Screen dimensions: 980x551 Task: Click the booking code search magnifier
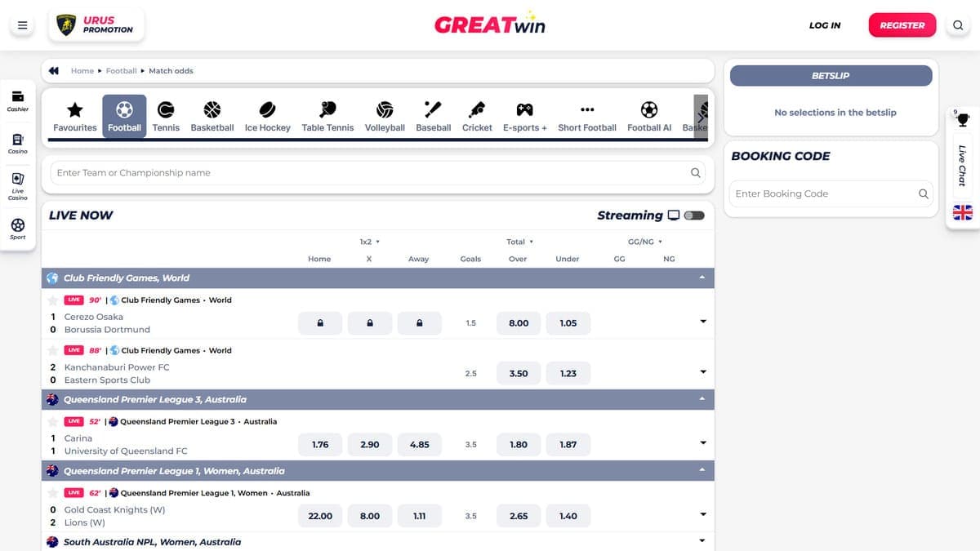point(924,193)
